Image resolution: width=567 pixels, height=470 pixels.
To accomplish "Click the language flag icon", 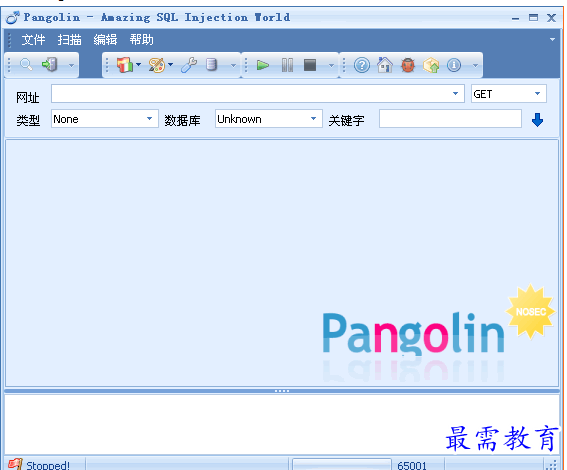I will click(x=125, y=65).
